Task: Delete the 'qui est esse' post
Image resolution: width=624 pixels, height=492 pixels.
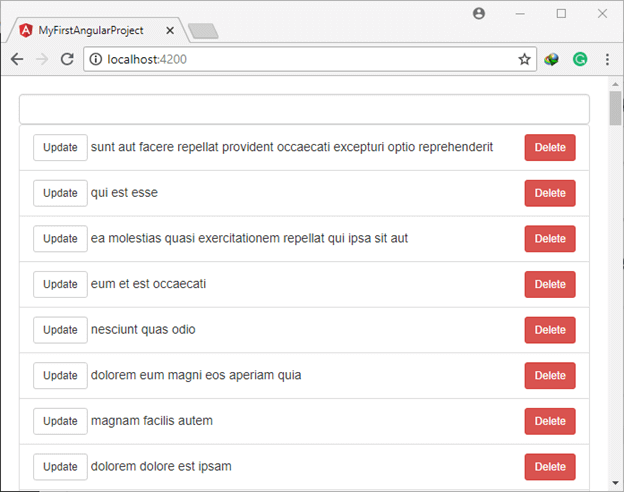Action: [x=550, y=193]
